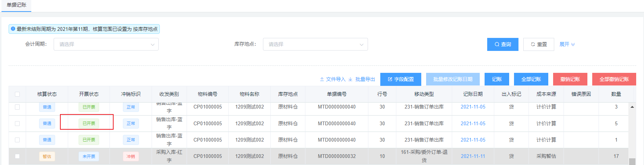
Task: Open the 库存地点 dropdown
Action: (x=315, y=44)
